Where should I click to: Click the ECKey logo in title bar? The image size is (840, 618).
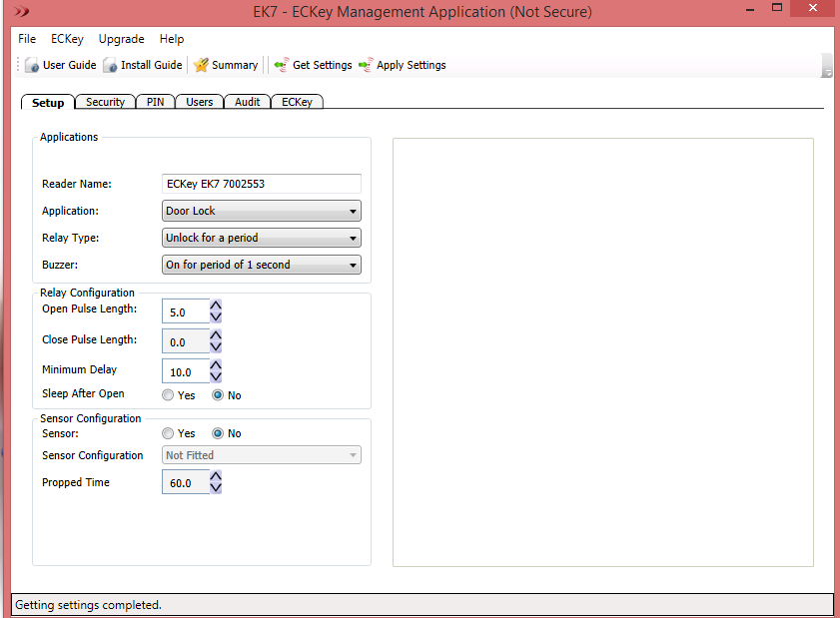pos(21,11)
